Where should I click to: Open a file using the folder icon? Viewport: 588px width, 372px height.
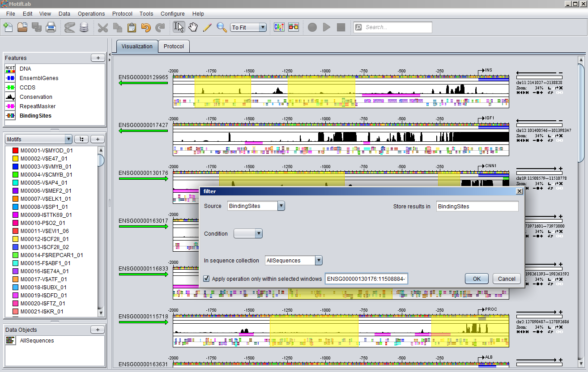[x=22, y=27]
